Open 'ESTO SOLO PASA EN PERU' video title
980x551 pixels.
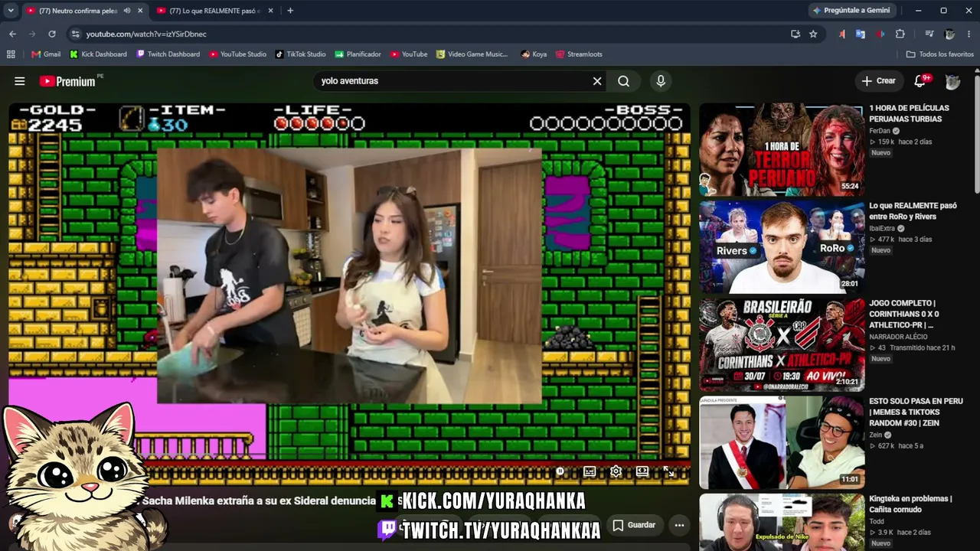(916, 412)
